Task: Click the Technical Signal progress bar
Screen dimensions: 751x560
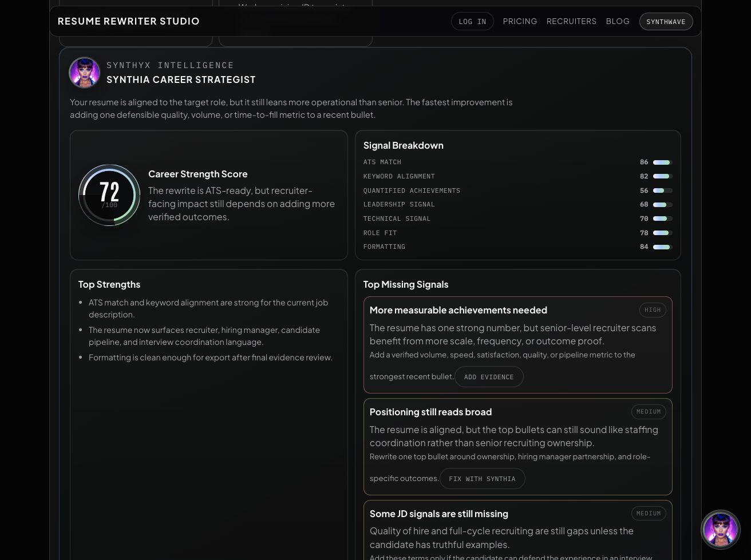Action: point(662,219)
